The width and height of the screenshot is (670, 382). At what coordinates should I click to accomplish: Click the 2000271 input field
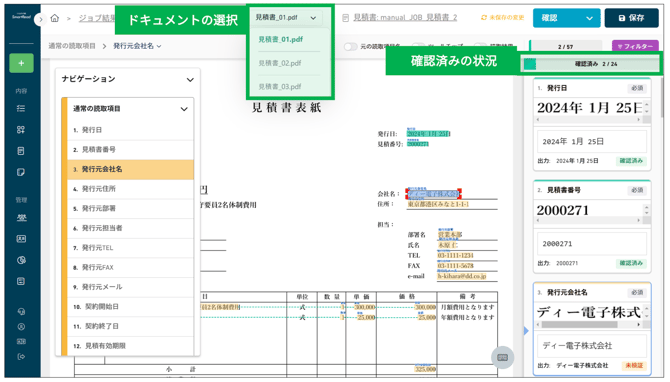point(592,244)
